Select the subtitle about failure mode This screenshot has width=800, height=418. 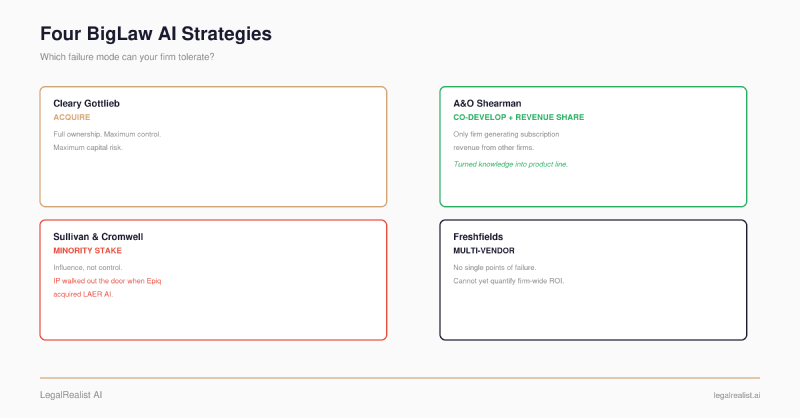[x=127, y=57]
